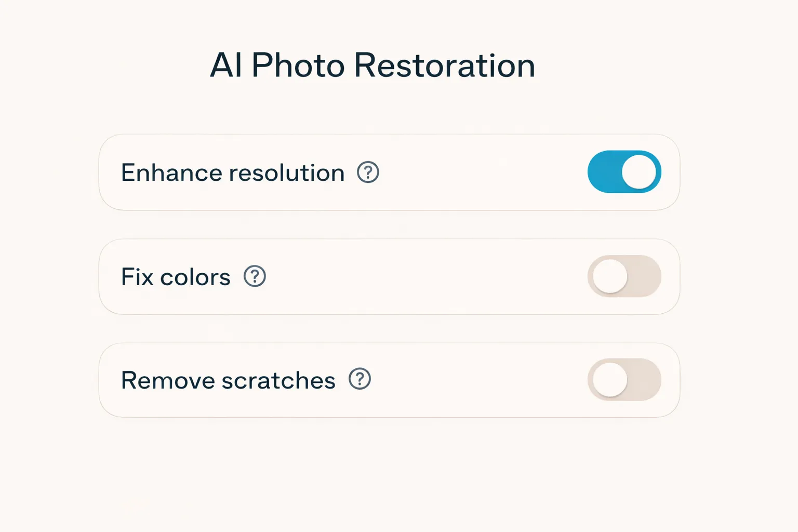The width and height of the screenshot is (798, 532).
Task: Click the AI Photo Restoration heading
Action: tap(373, 65)
